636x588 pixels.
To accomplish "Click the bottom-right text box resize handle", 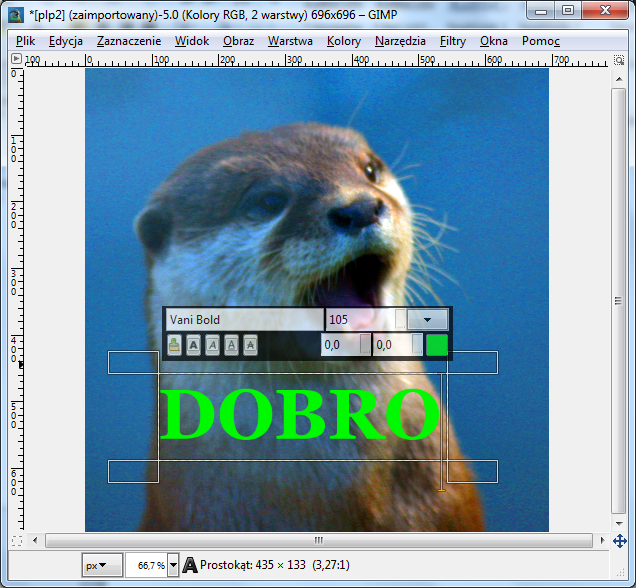I will click(x=473, y=471).
